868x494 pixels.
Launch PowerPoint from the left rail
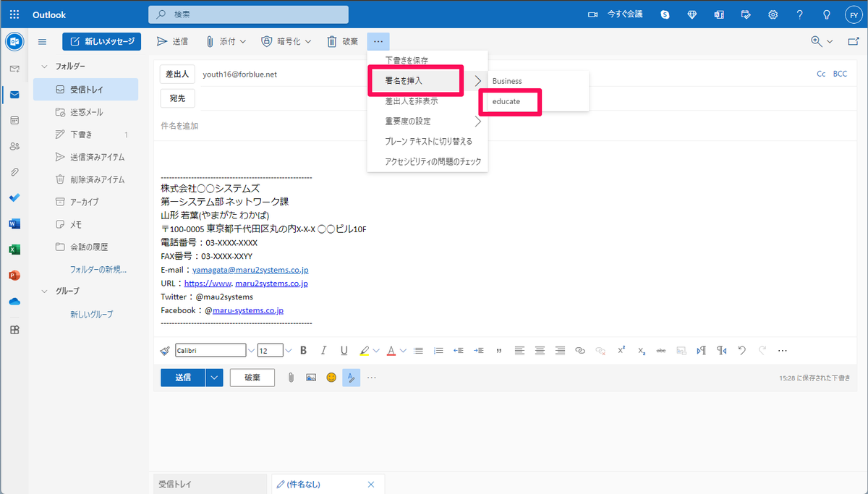[x=14, y=276]
